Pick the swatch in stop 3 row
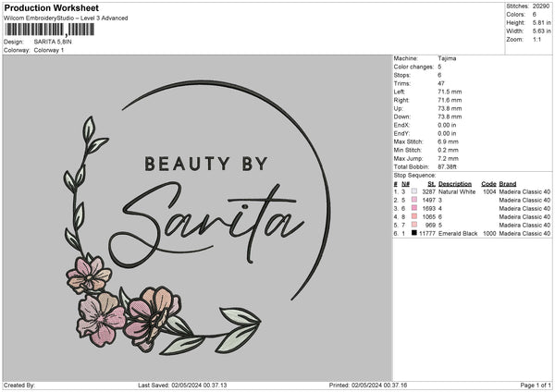Viewport: 555px width, 392px height. [x=414, y=208]
